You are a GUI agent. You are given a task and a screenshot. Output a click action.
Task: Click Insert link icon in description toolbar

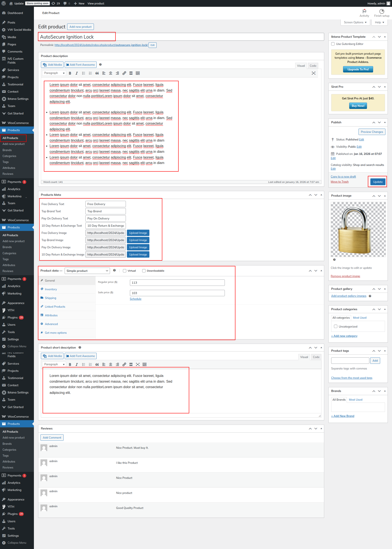[124, 73]
